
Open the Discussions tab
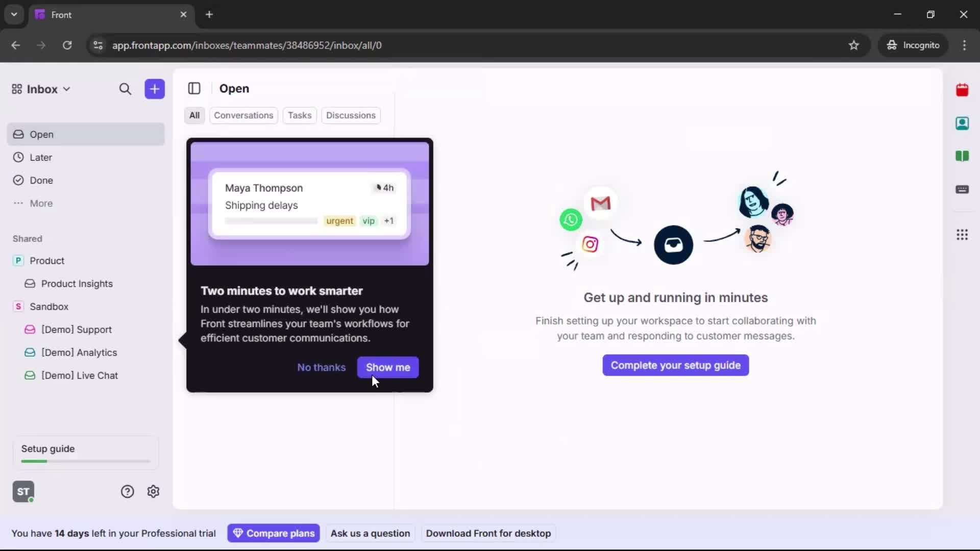point(351,115)
